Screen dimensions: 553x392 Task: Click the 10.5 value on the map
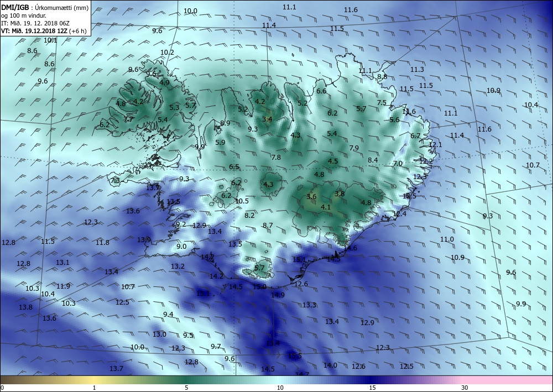(x=242, y=201)
